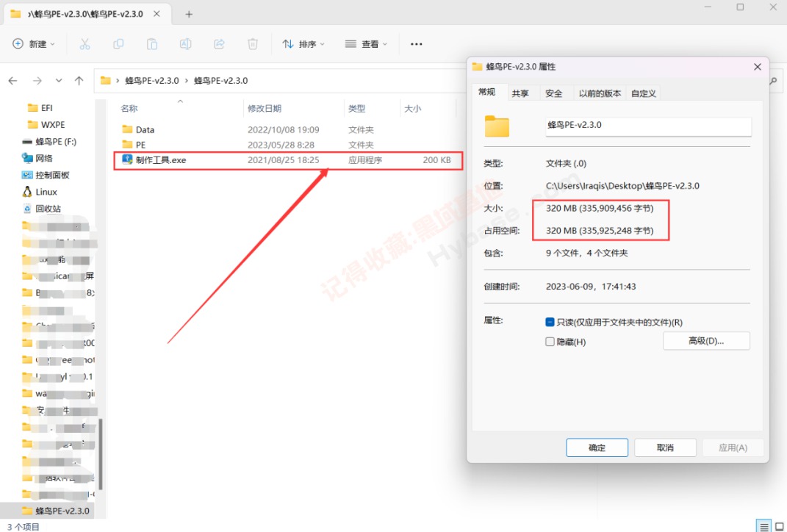Click the navigation pane scrollbar
The width and height of the screenshot is (787, 532).
[x=101, y=454]
